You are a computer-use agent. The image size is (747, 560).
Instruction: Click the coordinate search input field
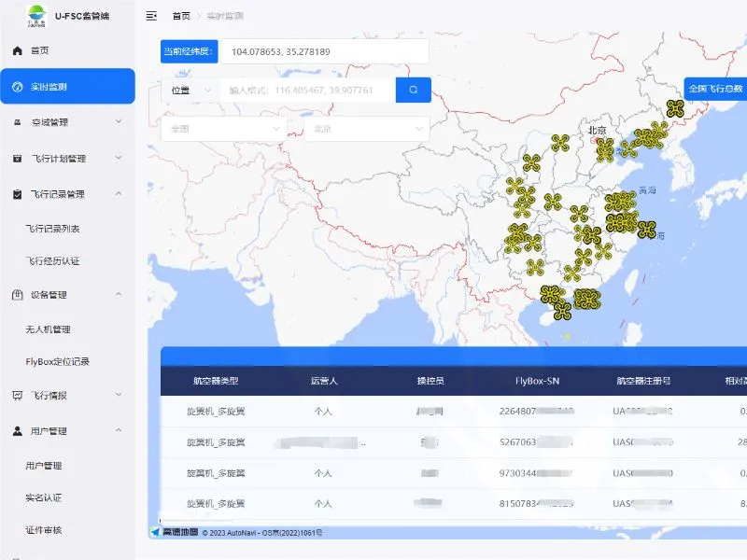click(308, 91)
